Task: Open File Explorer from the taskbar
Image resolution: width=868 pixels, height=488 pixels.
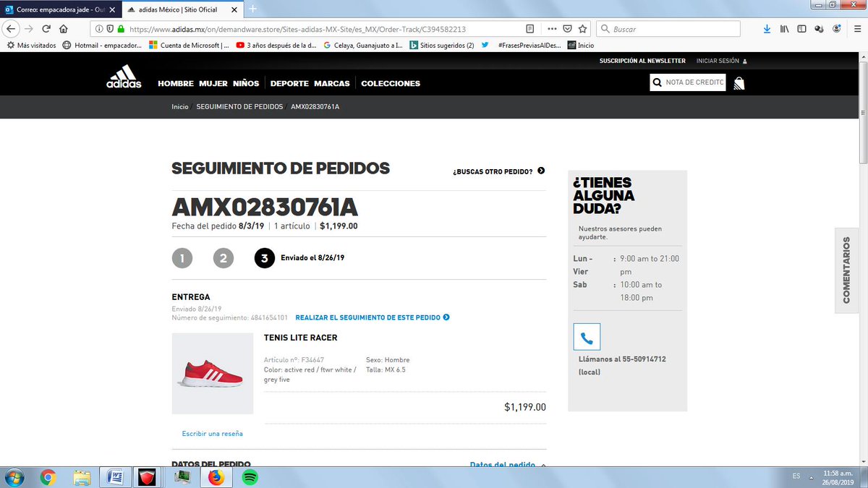Action: 82,477
